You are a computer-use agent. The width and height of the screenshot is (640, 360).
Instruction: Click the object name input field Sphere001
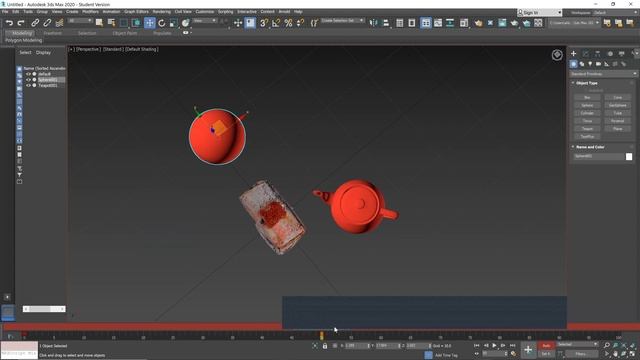tap(599, 156)
